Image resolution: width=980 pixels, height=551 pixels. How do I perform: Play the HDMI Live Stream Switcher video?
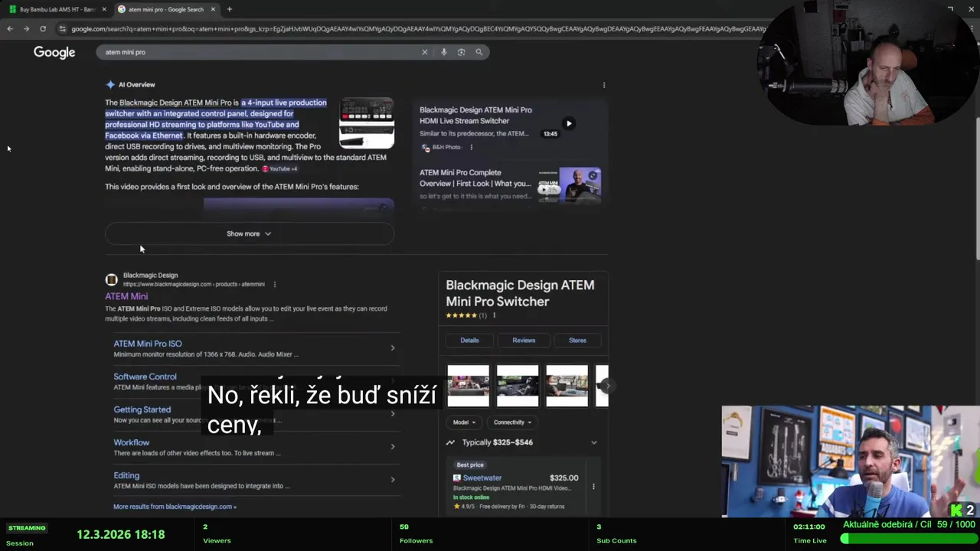coord(568,123)
